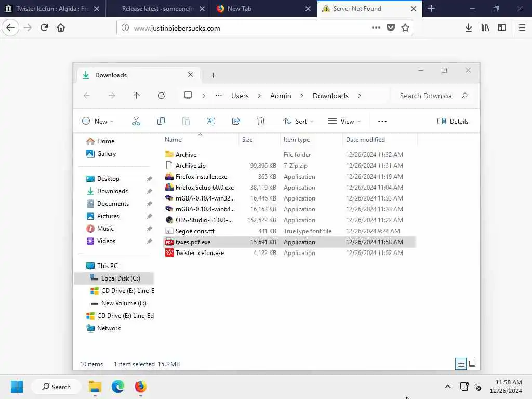Bookmark this page with the star icon
The width and height of the screenshot is (532, 399).
[405, 28]
